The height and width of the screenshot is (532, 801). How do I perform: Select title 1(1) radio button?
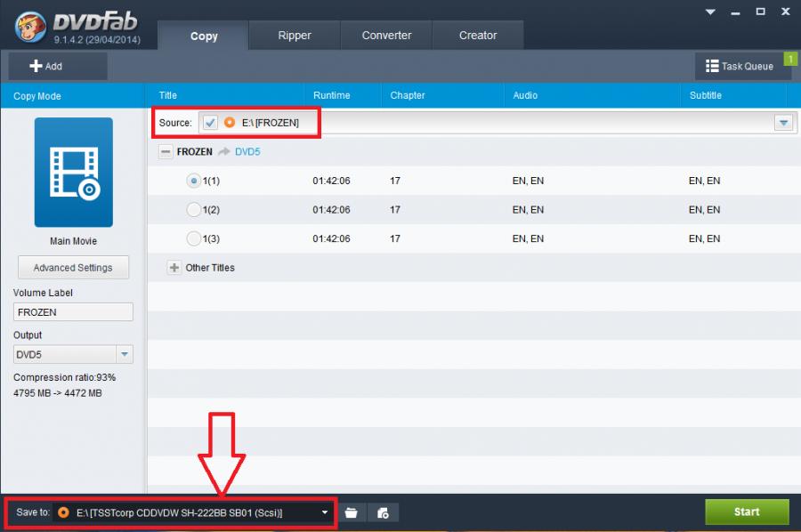pos(194,181)
